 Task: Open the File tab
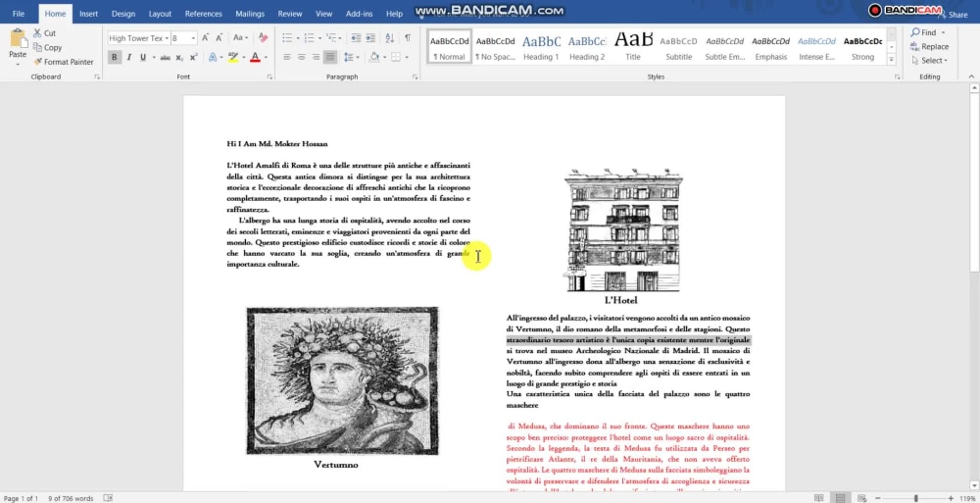(18, 14)
